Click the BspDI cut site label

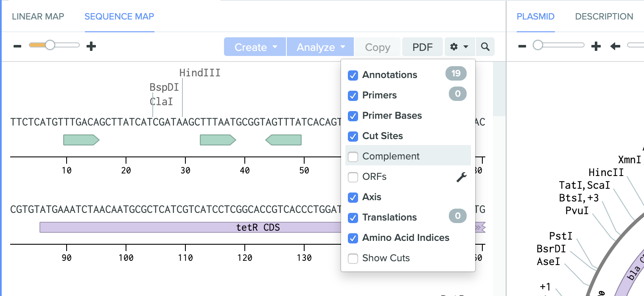(164, 87)
